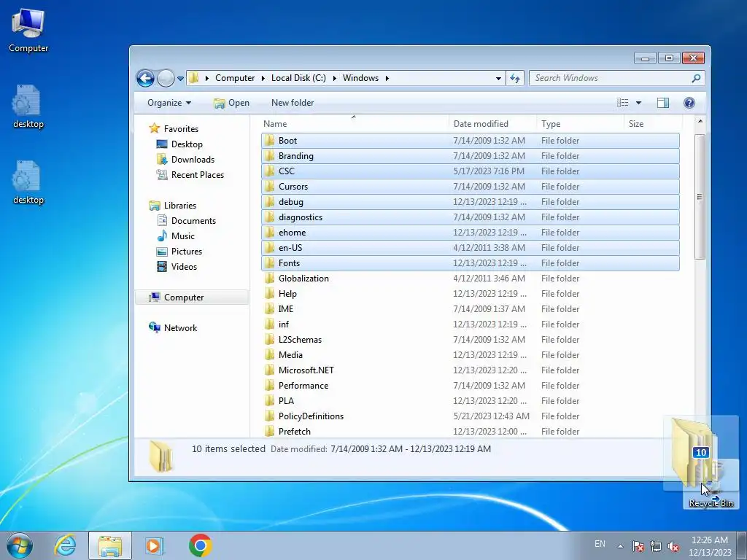This screenshot has width=747, height=560.
Task: Open Recent Places in the sidebar
Action: [x=198, y=175]
